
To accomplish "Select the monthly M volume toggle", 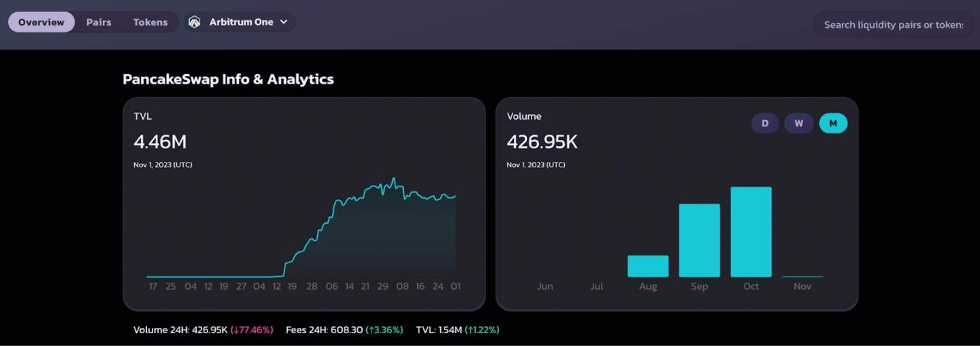I will (833, 123).
